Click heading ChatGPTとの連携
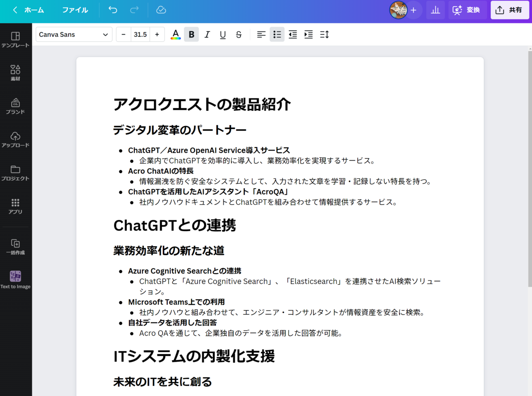The image size is (532, 396). pos(175,225)
